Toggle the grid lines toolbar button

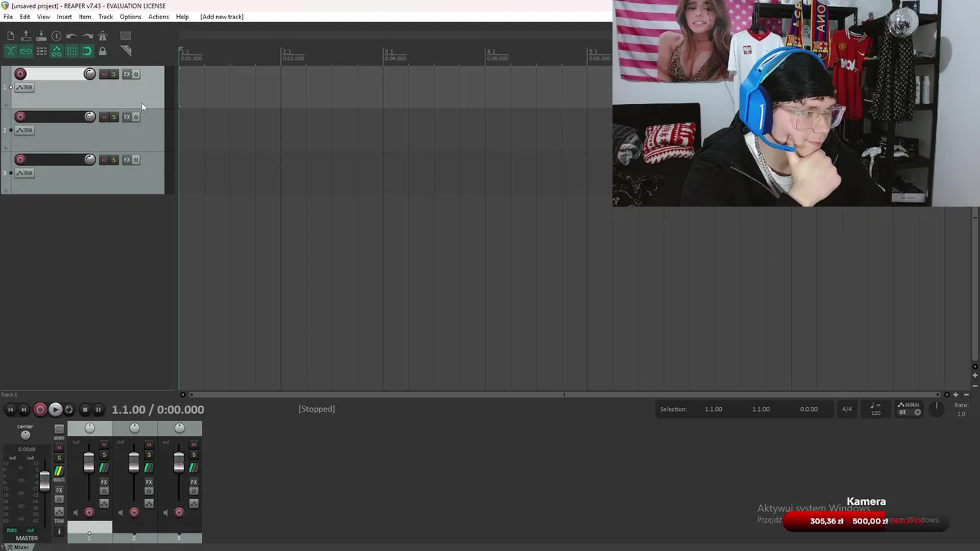(x=72, y=51)
